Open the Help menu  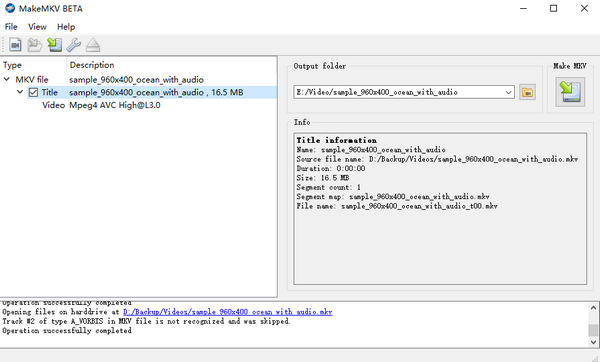pyautogui.click(x=66, y=27)
